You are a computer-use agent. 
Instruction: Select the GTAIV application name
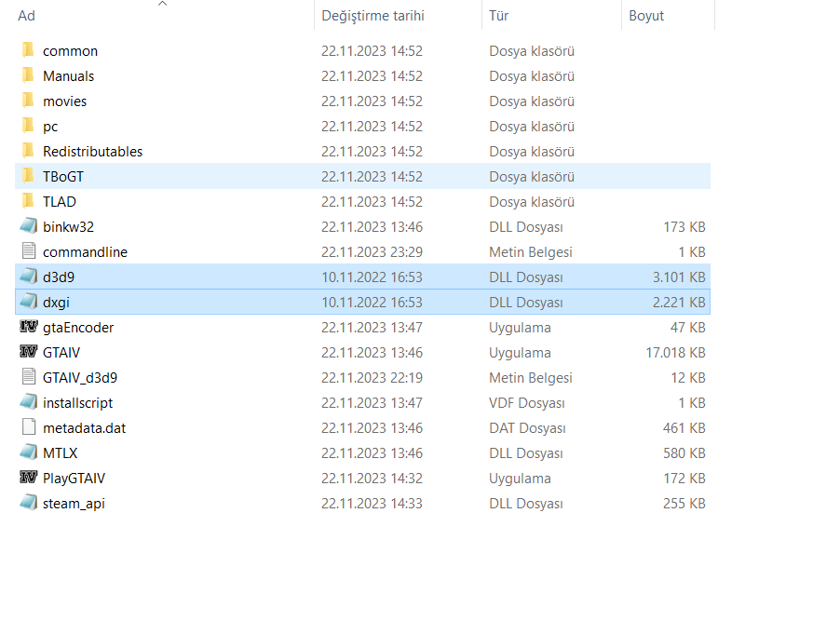coord(61,353)
